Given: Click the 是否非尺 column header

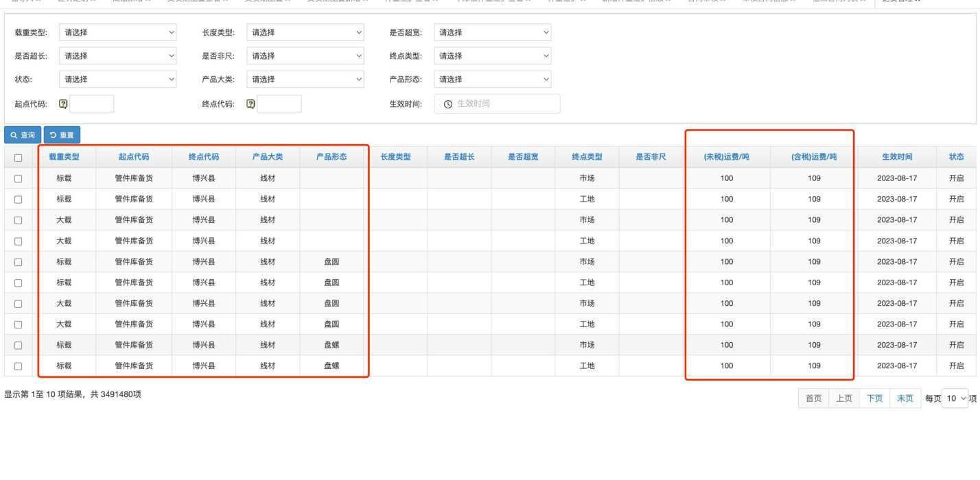Looking at the screenshot, I should tap(651, 157).
